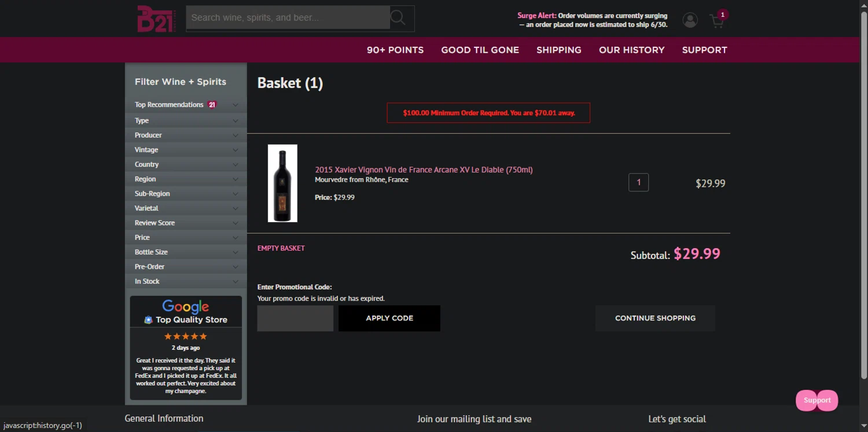Image resolution: width=868 pixels, height=432 pixels.
Task: Click the Mourvedre from Rhône, France text
Action: 362,180
